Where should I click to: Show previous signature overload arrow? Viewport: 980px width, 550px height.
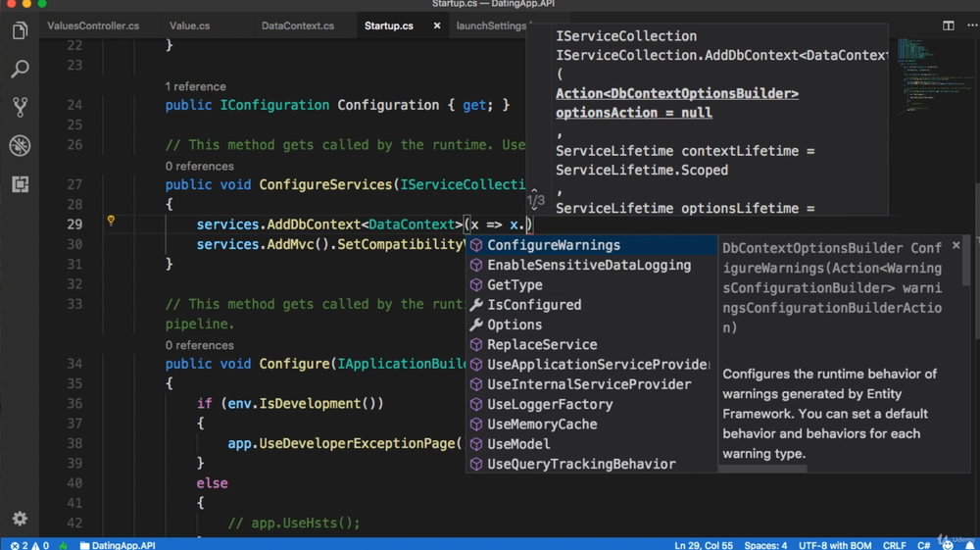click(x=534, y=190)
